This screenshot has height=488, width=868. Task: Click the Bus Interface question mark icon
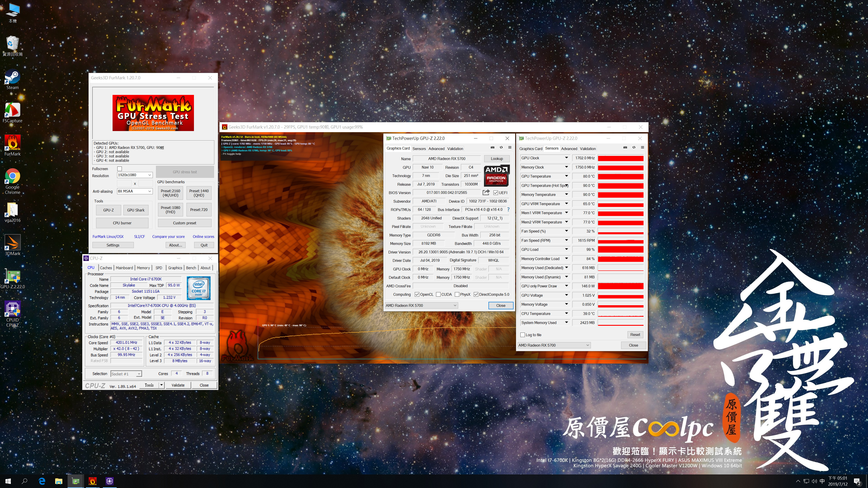(508, 209)
